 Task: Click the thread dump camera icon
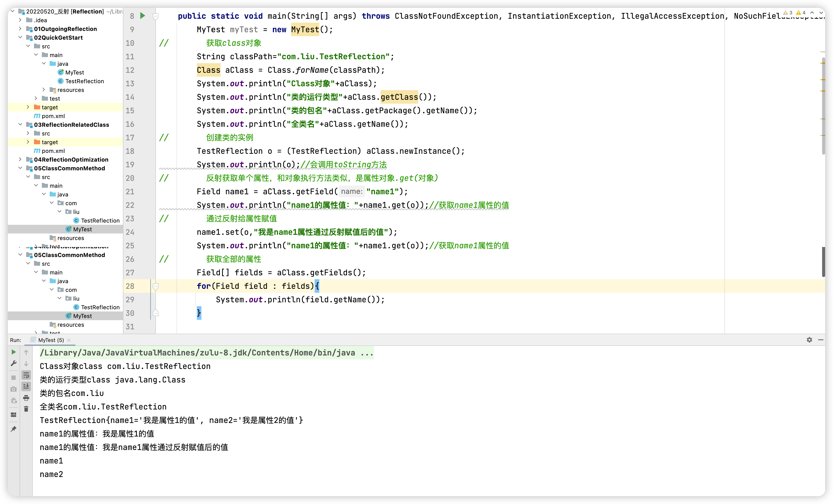(14, 389)
